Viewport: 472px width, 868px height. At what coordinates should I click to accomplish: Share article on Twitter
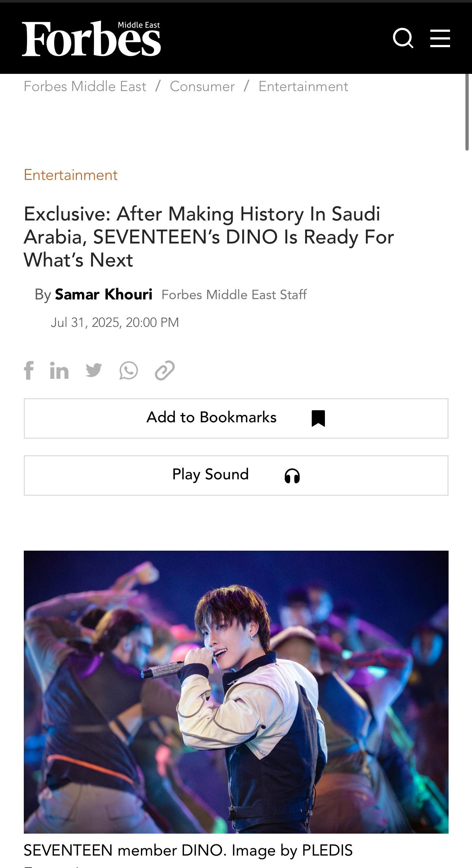94,370
